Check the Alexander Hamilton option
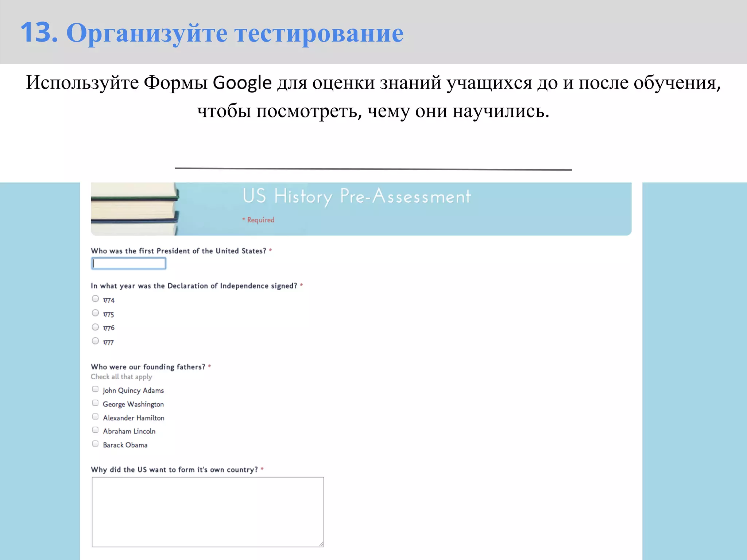 pos(95,416)
